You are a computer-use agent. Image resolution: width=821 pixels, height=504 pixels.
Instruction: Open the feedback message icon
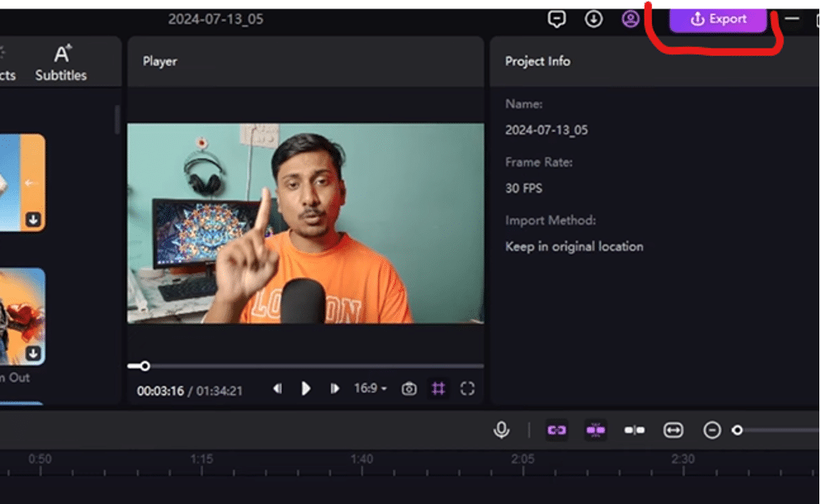tap(556, 19)
